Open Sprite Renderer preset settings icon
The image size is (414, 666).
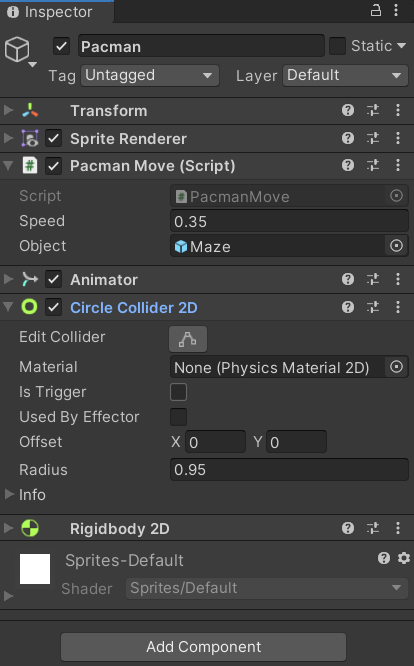[373, 138]
